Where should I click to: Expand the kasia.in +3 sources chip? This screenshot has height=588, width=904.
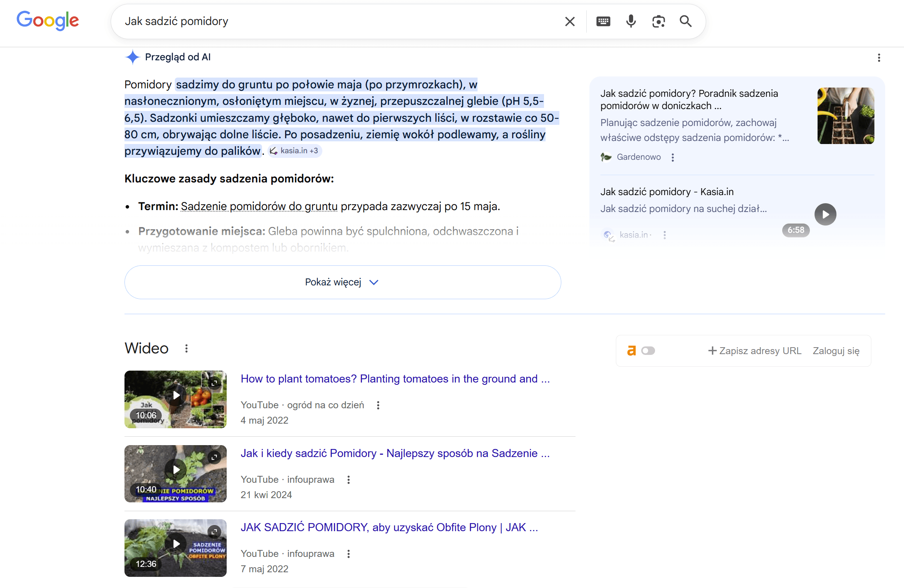click(x=295, y=151)
